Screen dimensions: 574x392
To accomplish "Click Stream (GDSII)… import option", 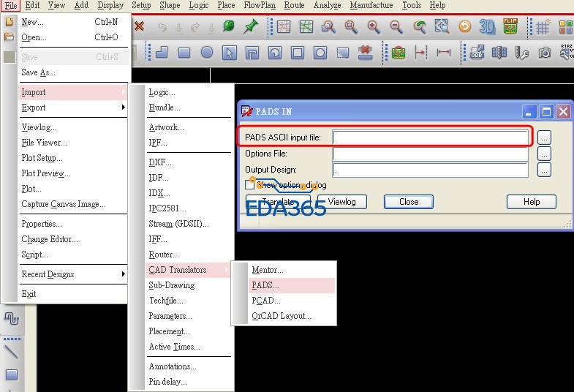I will coord(178,224).
